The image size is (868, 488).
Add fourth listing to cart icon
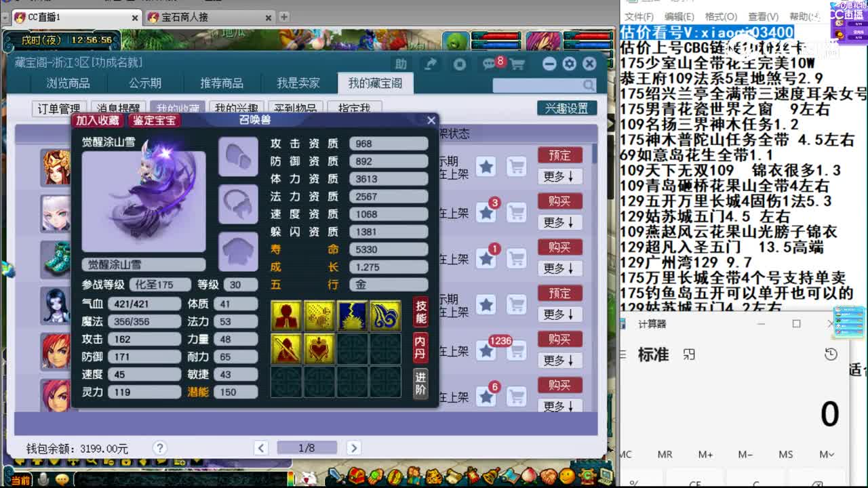click(517, 304)
